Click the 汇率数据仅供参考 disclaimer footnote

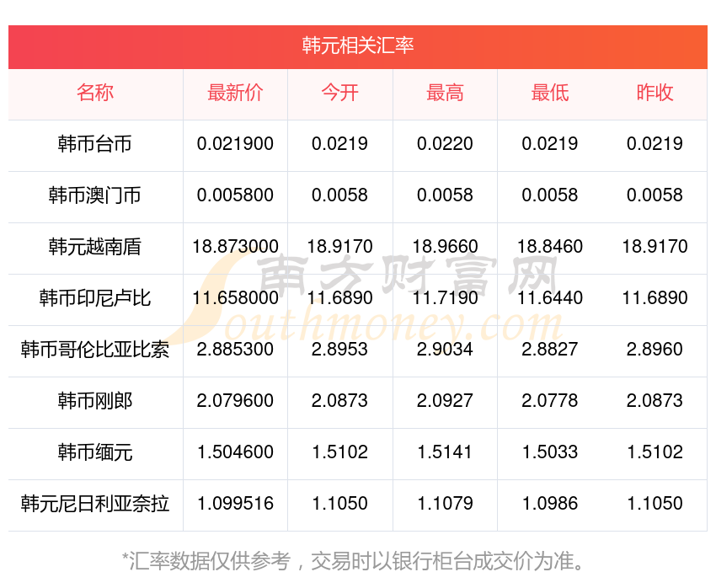[x=353, y=561]
